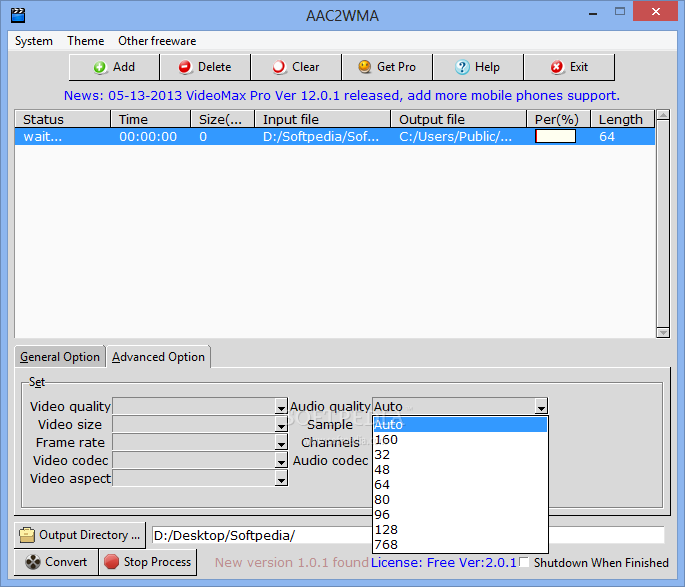
Task: Click the Help question mark icon
Action: pyautogui.click(x=462, y=67)
